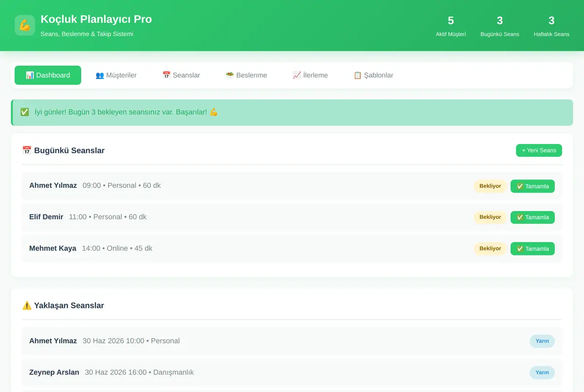Image resolution: width=584 pixels, height=392 pixels.
Task: Click Ahmet Yılmaz's name in the 30 Haz row
Action: tap(53, 340)
